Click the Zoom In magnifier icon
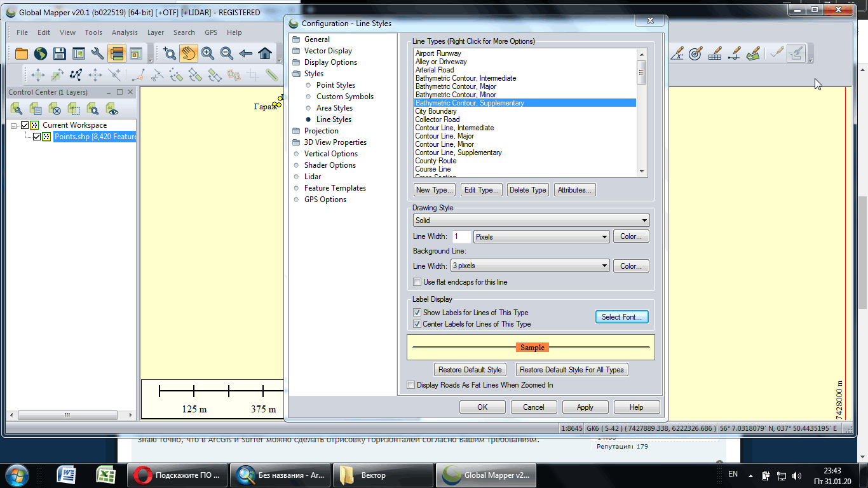The image size is (868, 488). click(x=208, y=54)
